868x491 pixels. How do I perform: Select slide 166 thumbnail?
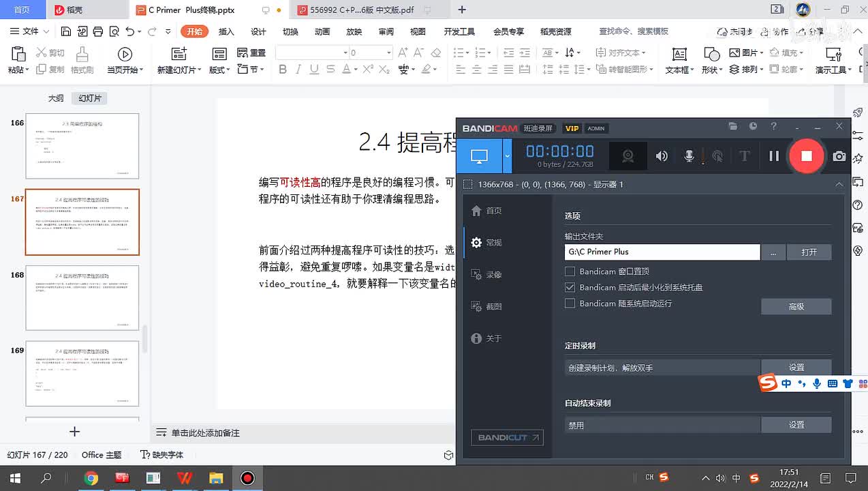(82, 146)
